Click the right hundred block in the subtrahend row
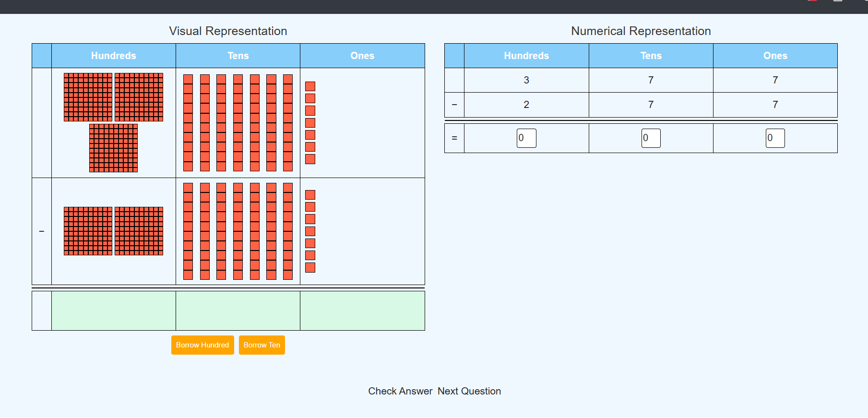Viewport: 868px width, 418px height. [x=139, y=231]
